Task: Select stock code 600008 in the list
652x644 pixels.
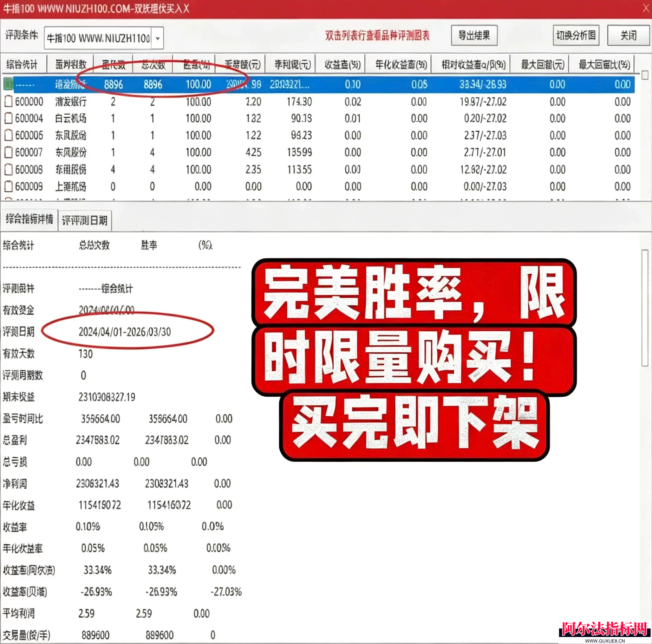Action: [29, 169]
